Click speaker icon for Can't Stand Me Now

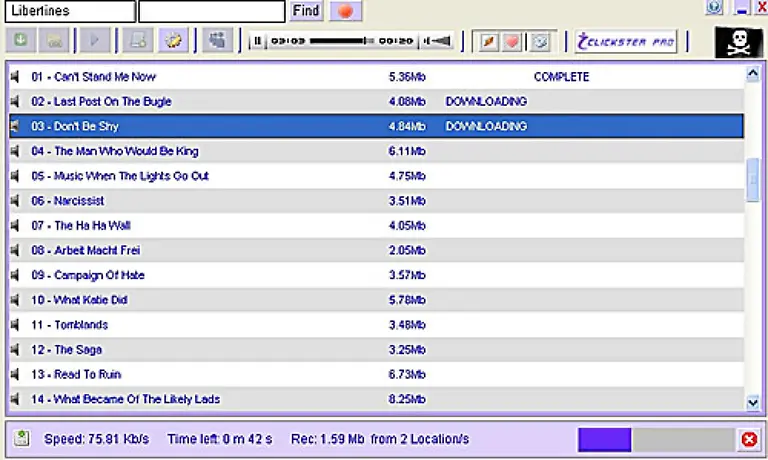tap(15, 77)
